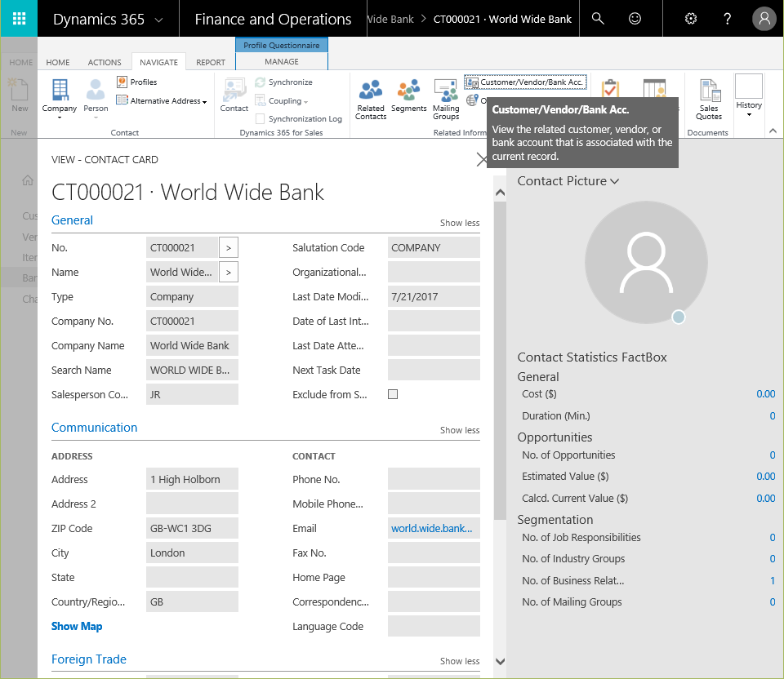Open Segments from the ribbon
Image resolution: width=784 pixels, height=679 pixels.
tap(408, 96)
